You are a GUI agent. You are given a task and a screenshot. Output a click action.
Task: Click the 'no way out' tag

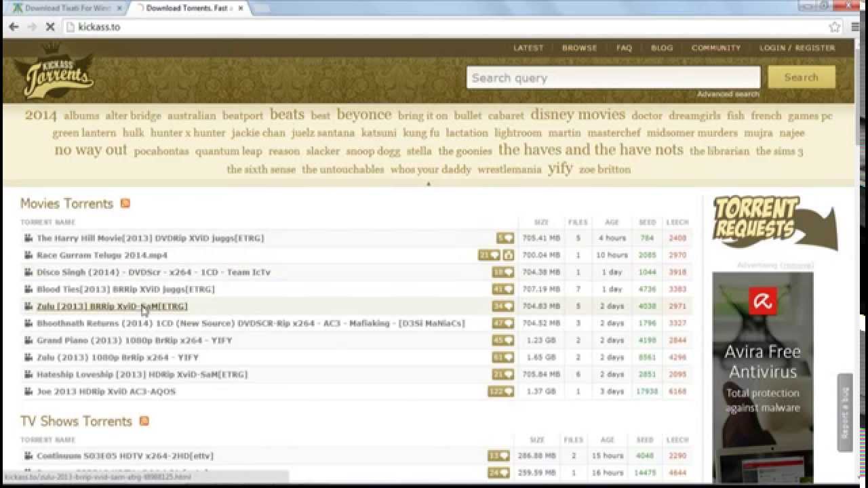(x=91, y=150)
